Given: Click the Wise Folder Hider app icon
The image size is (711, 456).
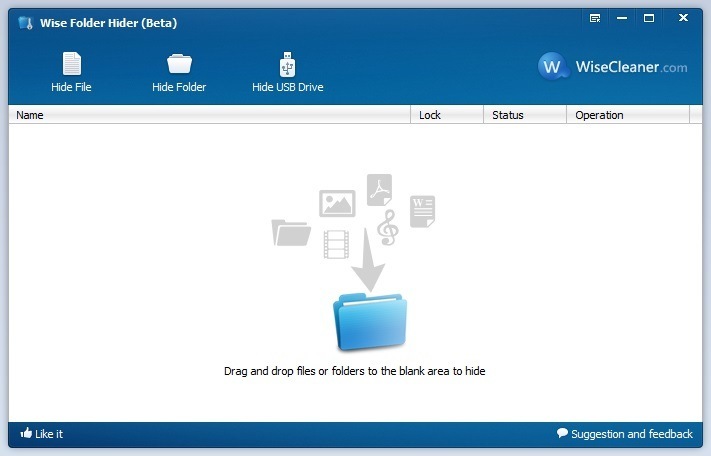Looking at the screenshot, I should (x=25, y=22).
